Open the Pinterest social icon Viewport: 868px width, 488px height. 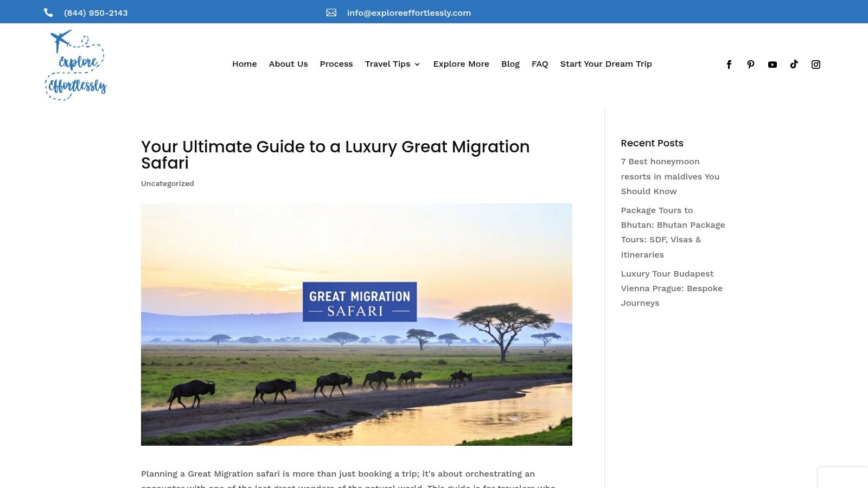click(751, 65)
